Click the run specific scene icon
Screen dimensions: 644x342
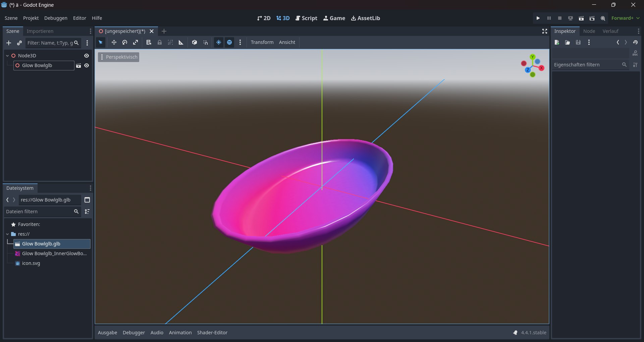click(592, 18)
